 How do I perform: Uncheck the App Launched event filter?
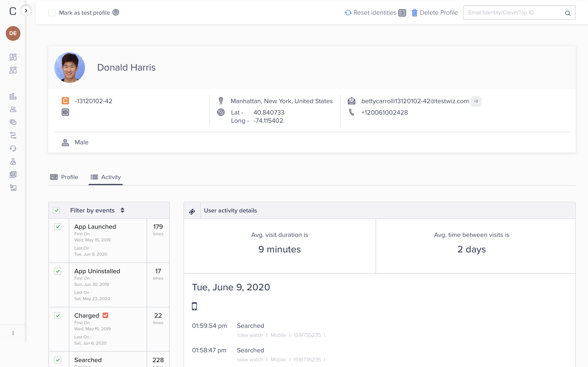tap(58, 227)
